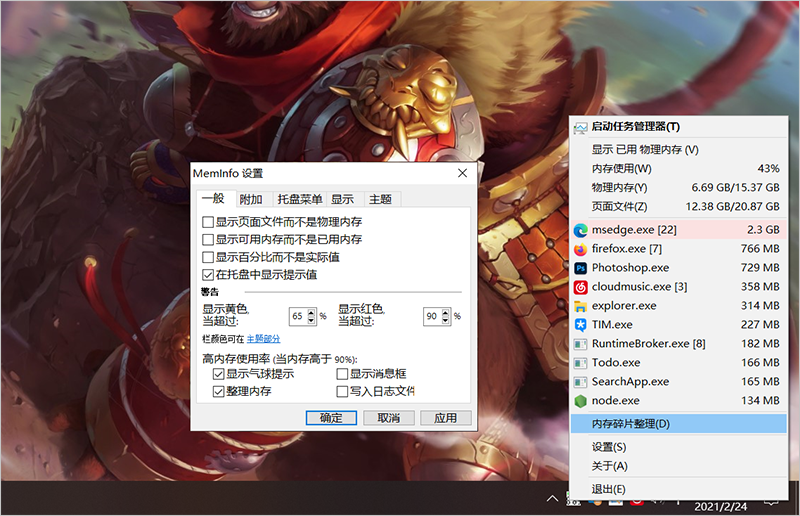Click the 确定 button
The width and height of the screenshot is (800, 516).
pos(331,418)
